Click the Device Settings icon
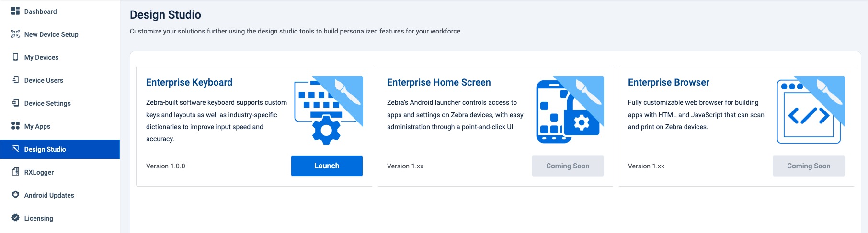 [x=15, y=103]
